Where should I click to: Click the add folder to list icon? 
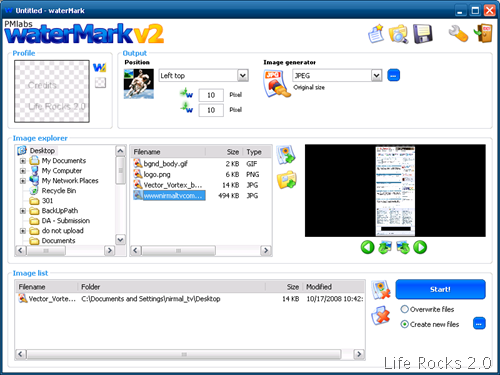tap(287, 180)
